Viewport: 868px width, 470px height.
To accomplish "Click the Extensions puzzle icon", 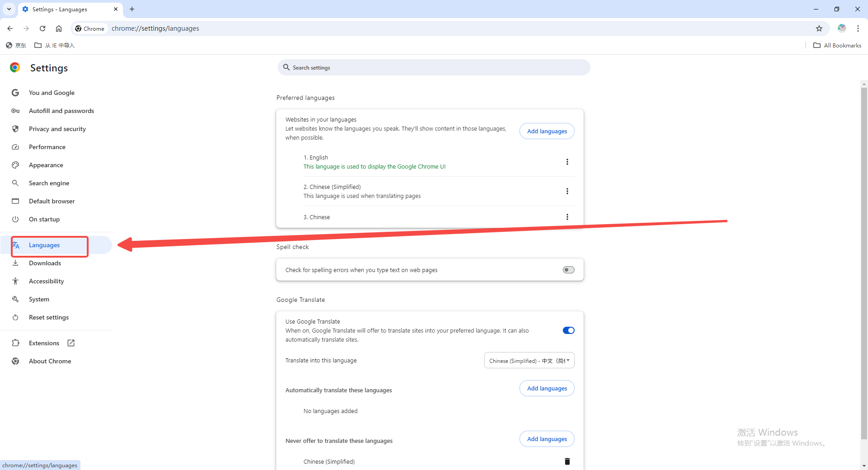I will click(x=15, y=343).
